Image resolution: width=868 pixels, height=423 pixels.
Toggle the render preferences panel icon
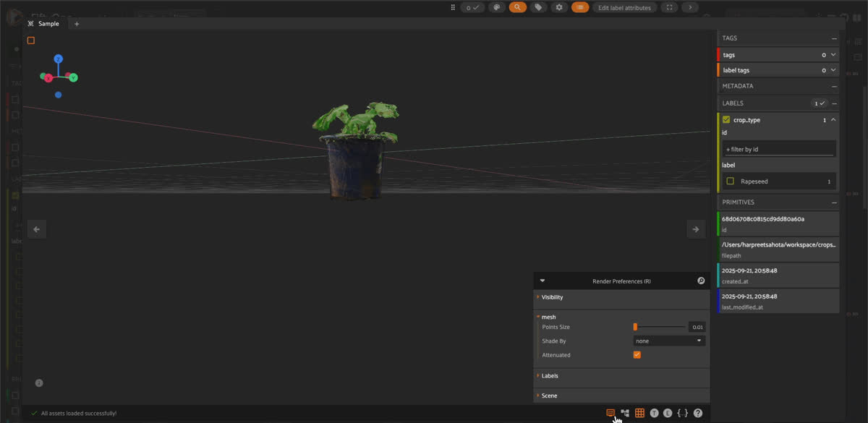pos(610,413)
